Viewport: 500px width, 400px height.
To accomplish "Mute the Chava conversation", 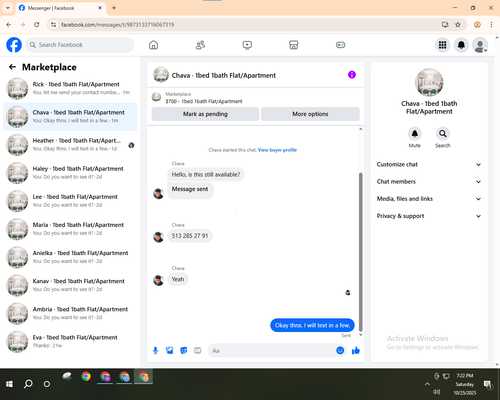I will click(x=415, y=134).
